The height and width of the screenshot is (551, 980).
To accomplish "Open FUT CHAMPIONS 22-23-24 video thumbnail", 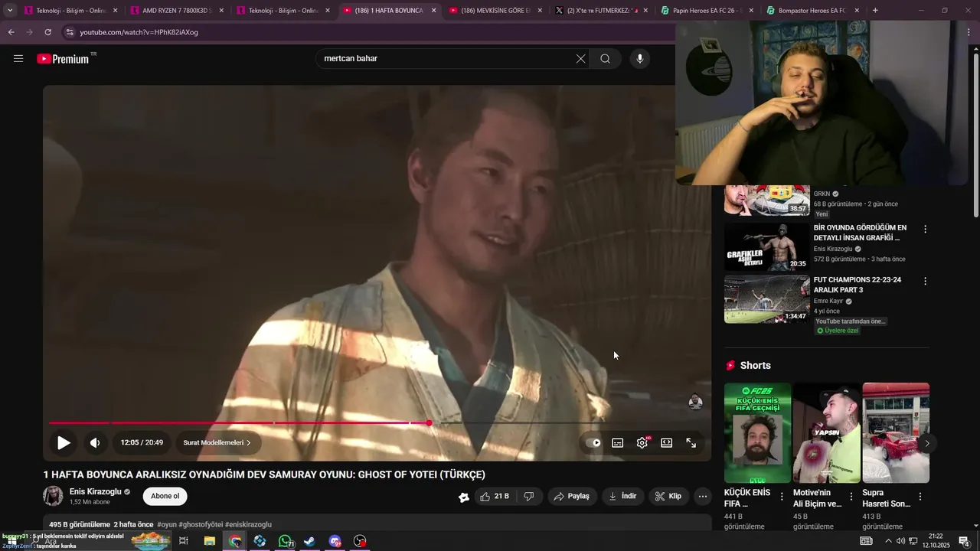I will [x=767, y=298].
